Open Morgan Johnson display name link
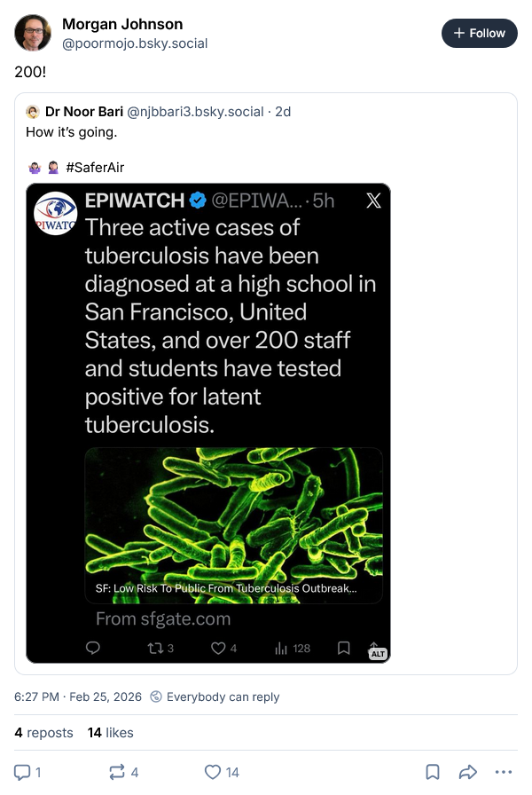The image size is (532, 795). coord(122,24)
